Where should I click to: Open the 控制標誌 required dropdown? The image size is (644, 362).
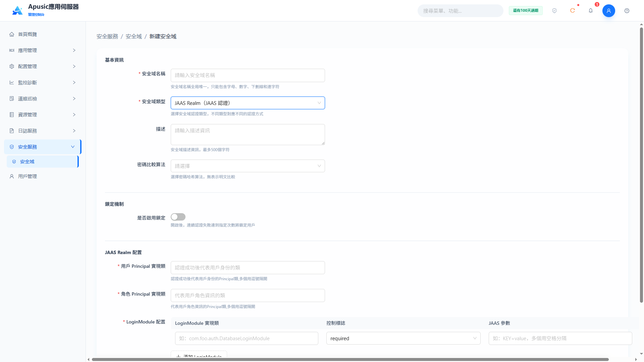404,338
